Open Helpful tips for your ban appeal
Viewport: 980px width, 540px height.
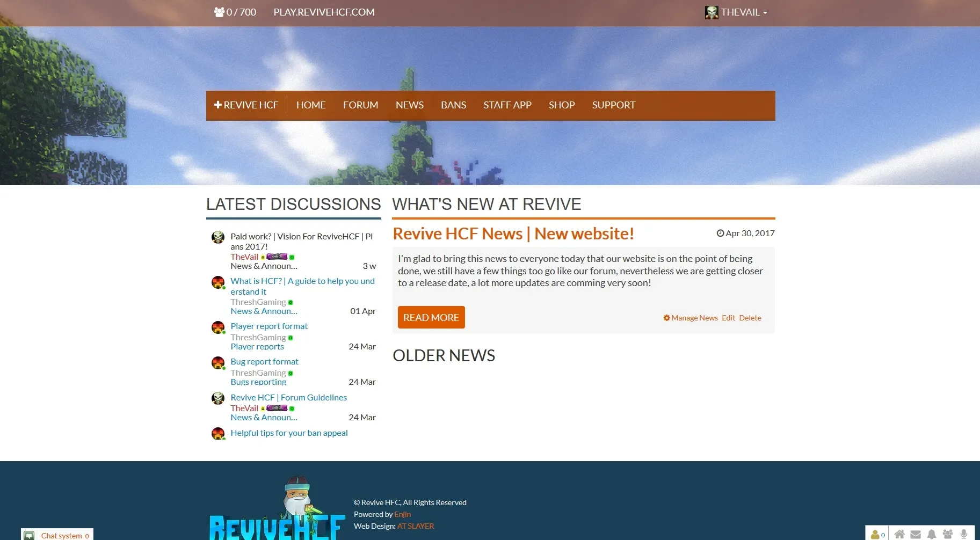coord(289,433)
